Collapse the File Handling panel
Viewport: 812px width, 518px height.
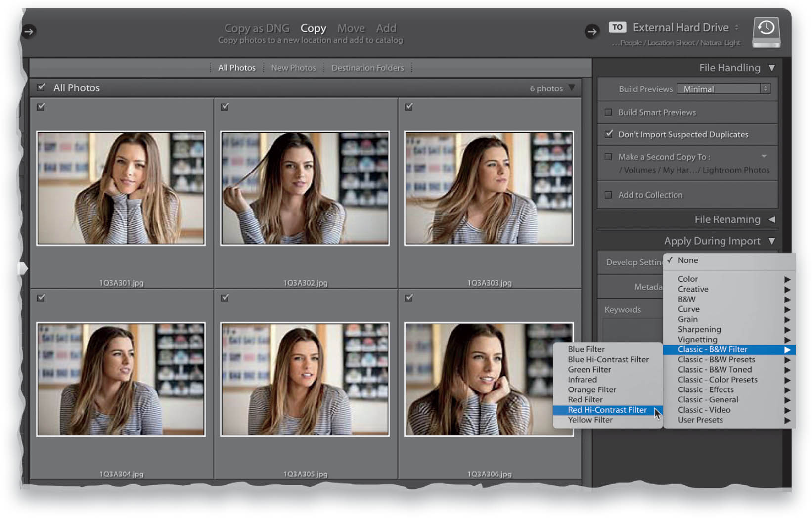tap(772, 68)
